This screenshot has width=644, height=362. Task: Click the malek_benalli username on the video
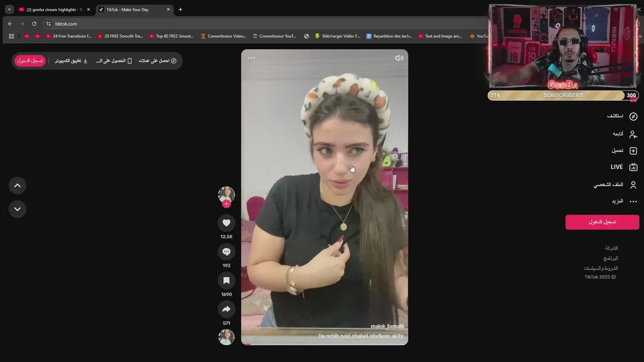tap(387, 326)
